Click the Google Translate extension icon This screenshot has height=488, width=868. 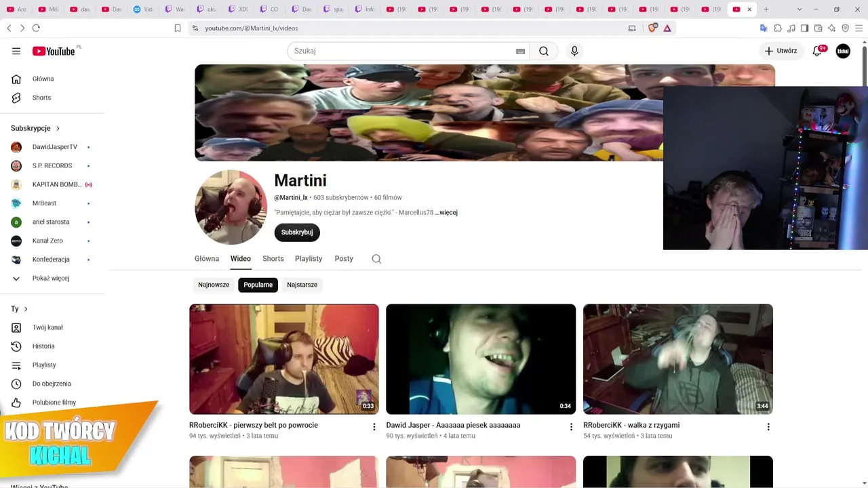[x=764, y=28]
